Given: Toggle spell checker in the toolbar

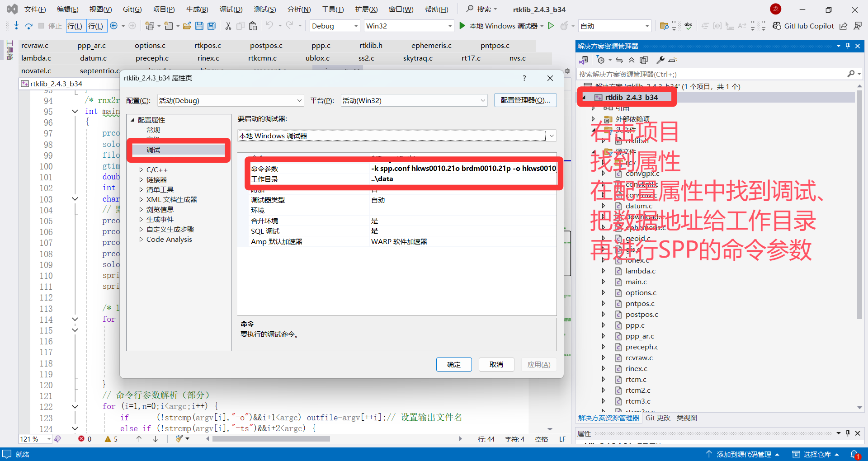Looking at the screenshot, I should pos(689,26).
